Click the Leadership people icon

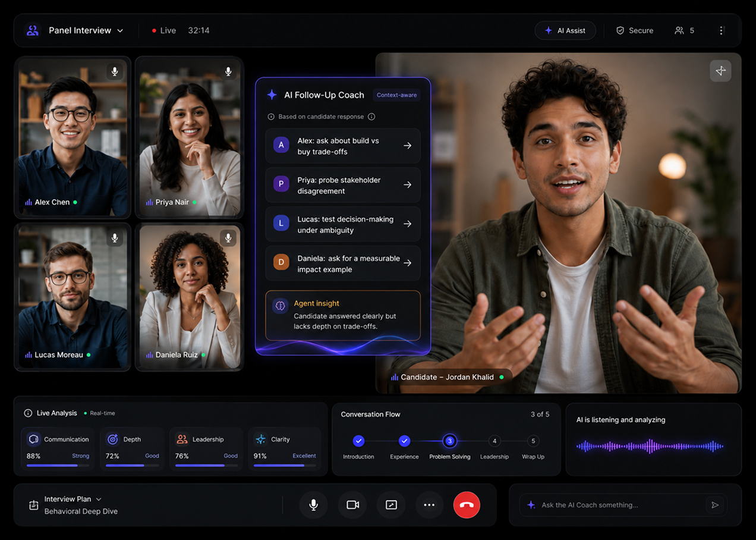click(x=182, y=439)
